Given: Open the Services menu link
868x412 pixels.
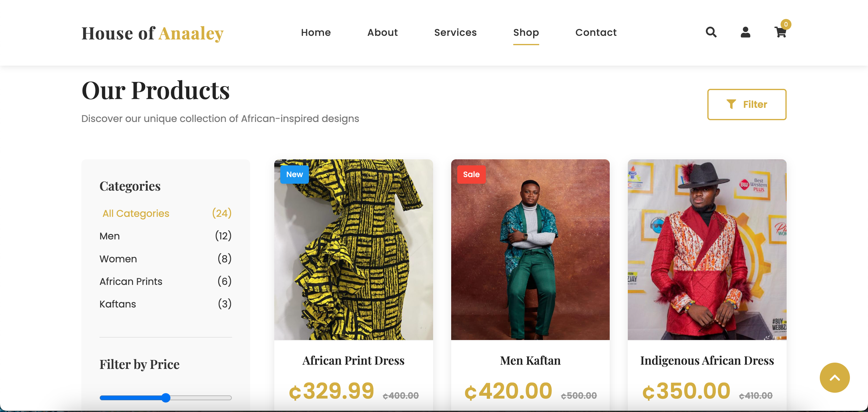Looking at the screenshot, I should coord(455,32).
